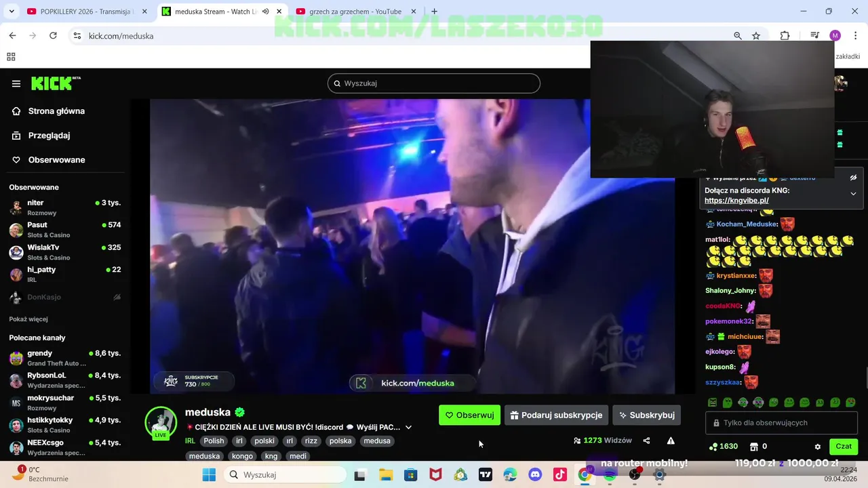
Task: Open the tab search dropdown arrow
Action: (x=11, y=12)
